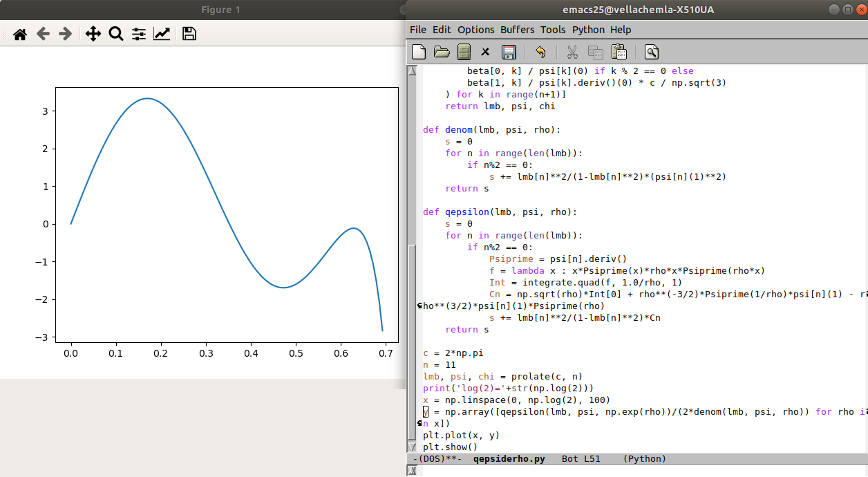Image resolution: width=868 pixels, height=477 pixels.
Task: Paste from clipboard in Emacs toolbar
Action: pyautogui.click(x=619, y=52)
